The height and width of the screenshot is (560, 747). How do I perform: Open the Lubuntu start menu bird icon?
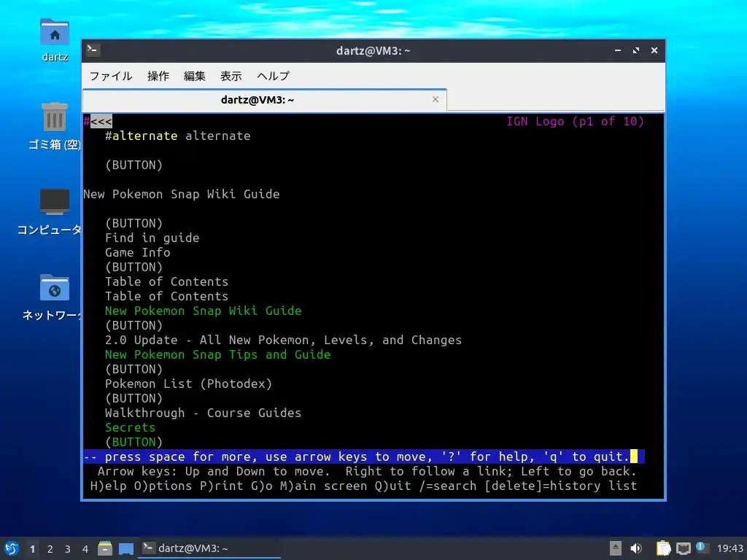click(x=12, y=548)
